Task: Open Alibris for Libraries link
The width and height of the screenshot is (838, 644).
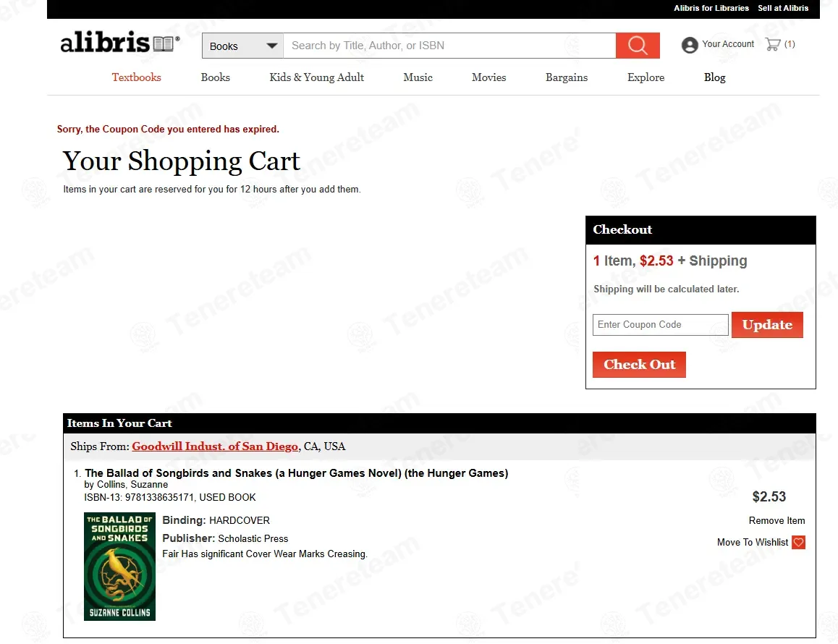Action: point(711,8)
